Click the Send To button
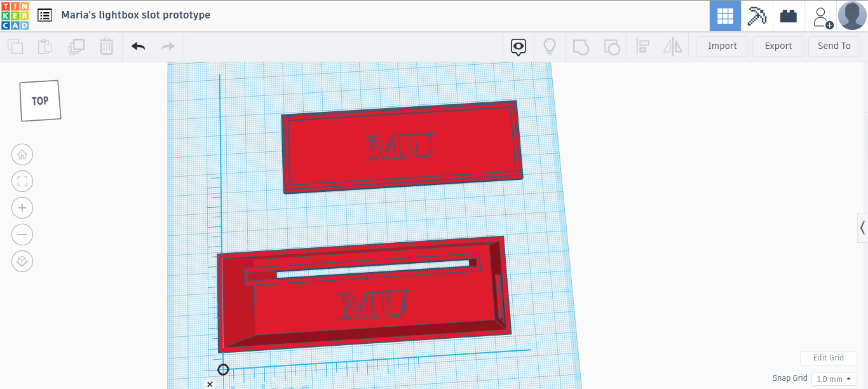Screen dimensions: 868x389 tap(834, 46)
